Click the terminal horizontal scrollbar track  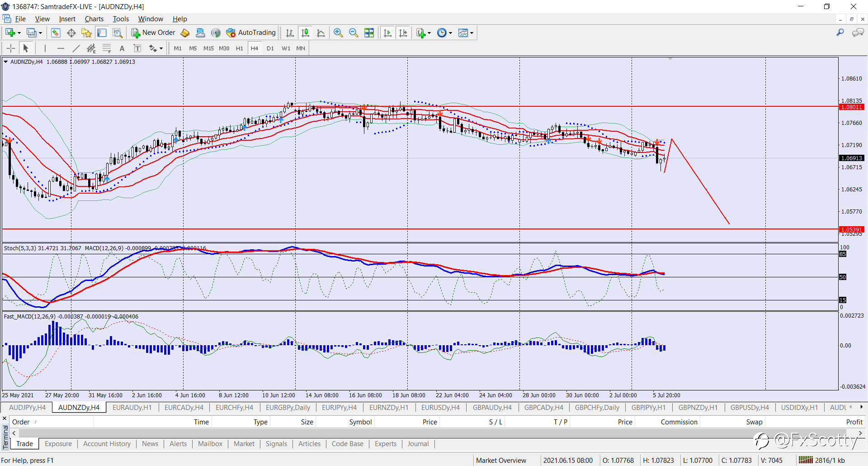pos(437,433)
